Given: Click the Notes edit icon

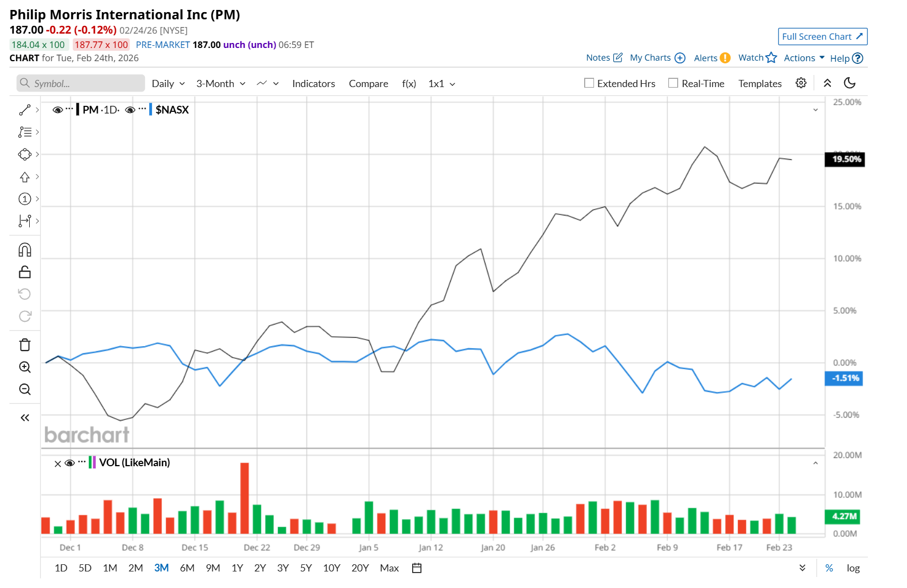Looking at the screenshot, I should (618, 57).
